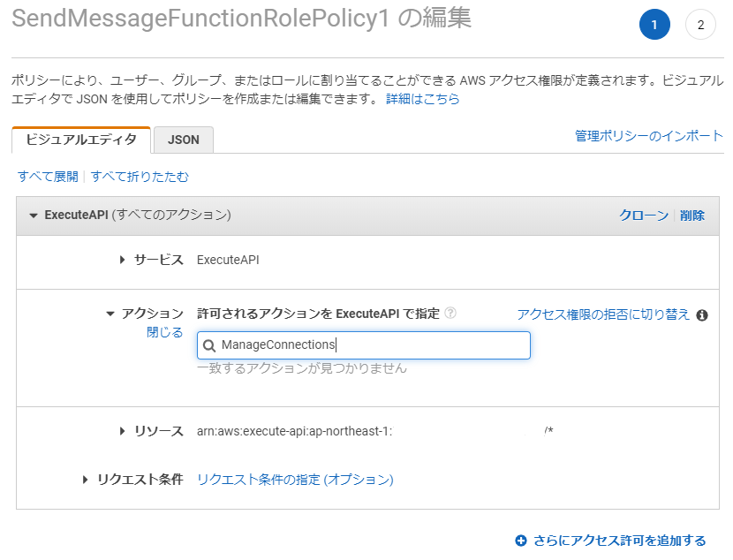The width and height of the screenshot is (733, 560).
Task: Collapse the ExecuteAPI policy block arrow
Action: click(x=34, y=216)
